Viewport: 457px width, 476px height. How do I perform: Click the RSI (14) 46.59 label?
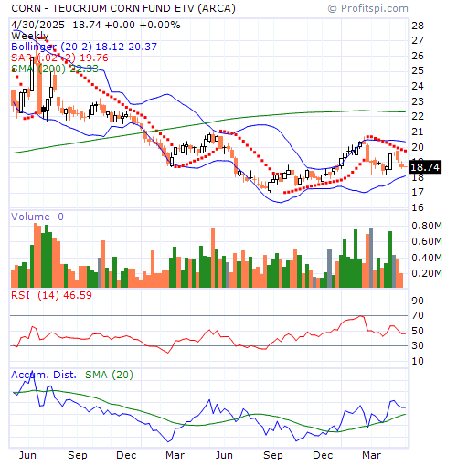51,295
